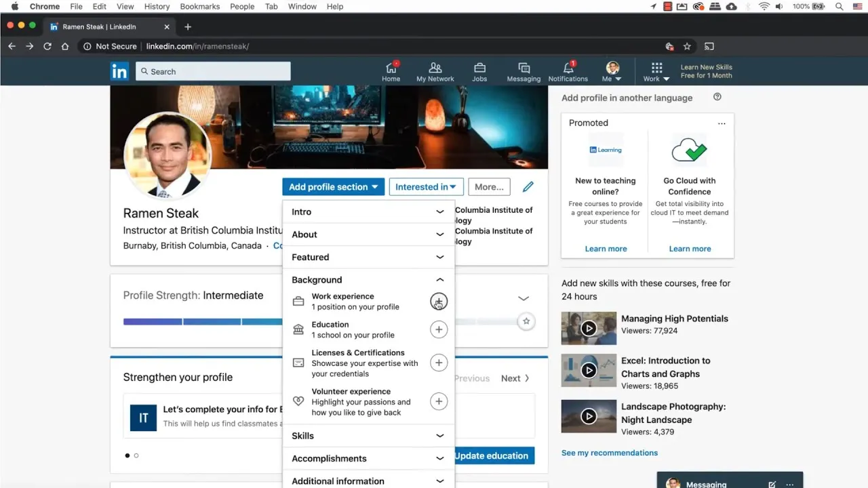Open Learn New Skills free offer

(706, 71)
